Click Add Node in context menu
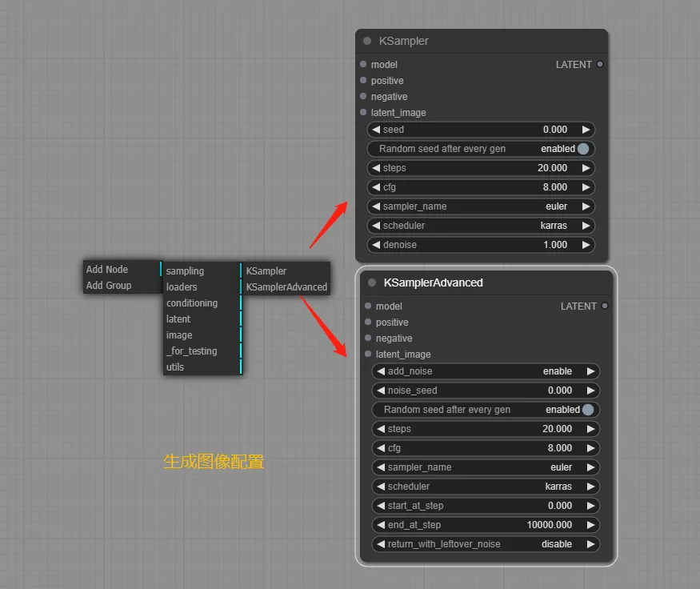The image size is (700, 589). pos(107,270)
